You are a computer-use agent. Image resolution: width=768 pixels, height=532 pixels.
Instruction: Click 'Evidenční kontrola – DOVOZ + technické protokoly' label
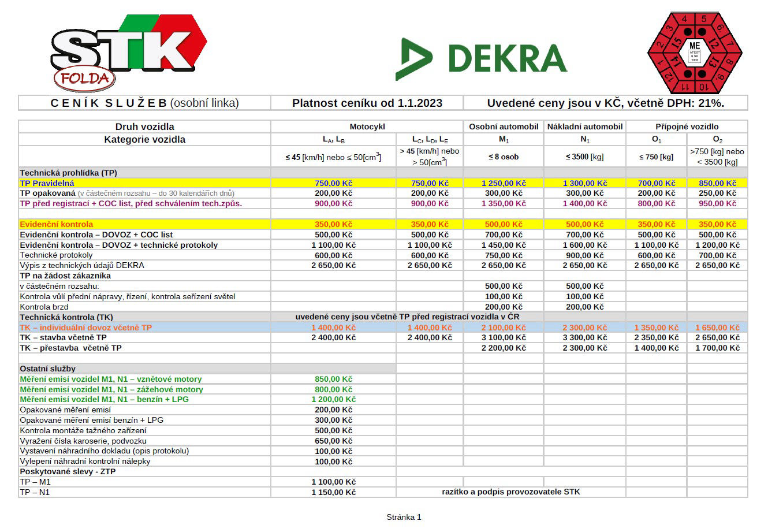(119, 245)
